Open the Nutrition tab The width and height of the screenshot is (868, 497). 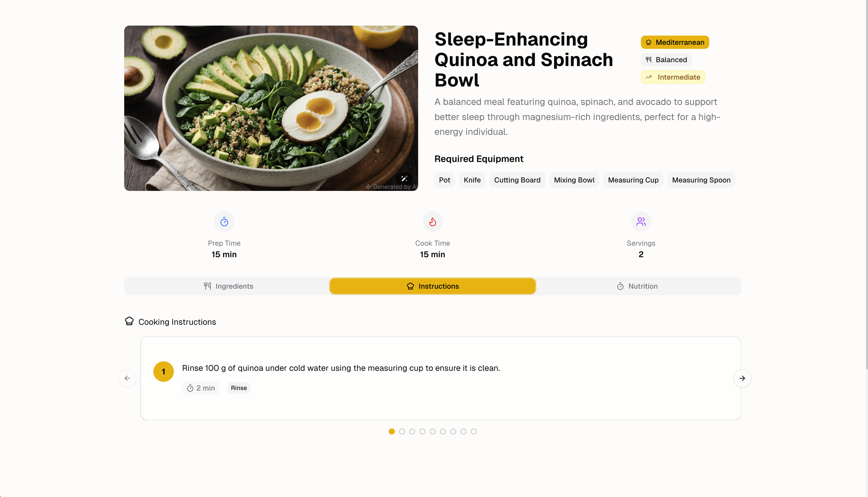[x=637, y=286]
